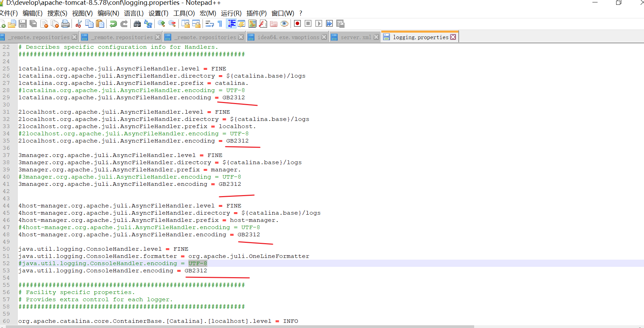Open the 编辑(E) menu

[x=32, y=13]
